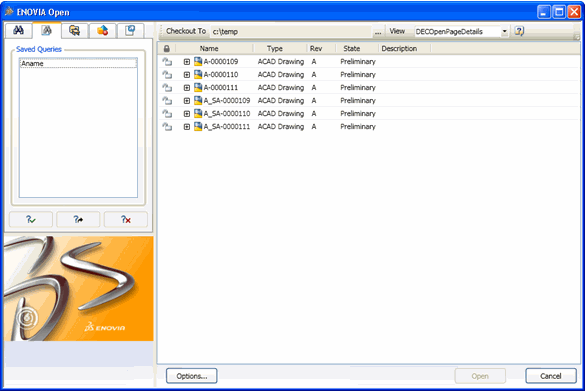The width and height of the screenshot is (586, 392).
Task: Sort by the State column header
Action: [x=352, y=49]
